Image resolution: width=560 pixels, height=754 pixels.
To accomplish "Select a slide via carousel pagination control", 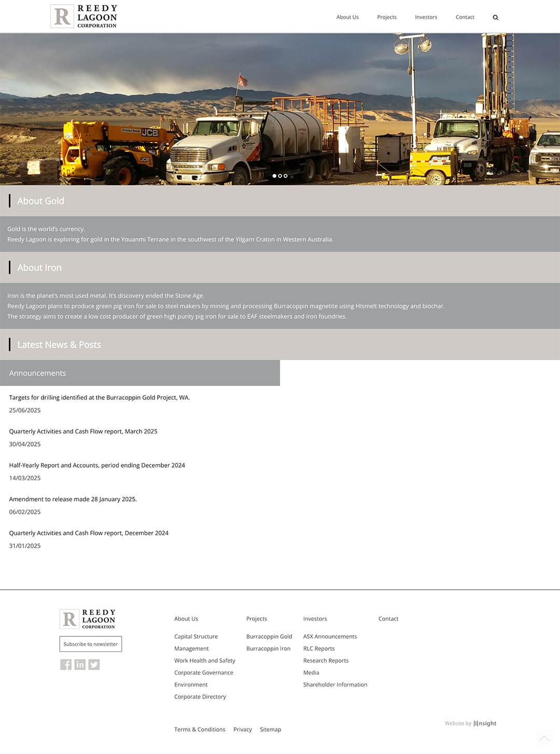I will pos(280,176).
